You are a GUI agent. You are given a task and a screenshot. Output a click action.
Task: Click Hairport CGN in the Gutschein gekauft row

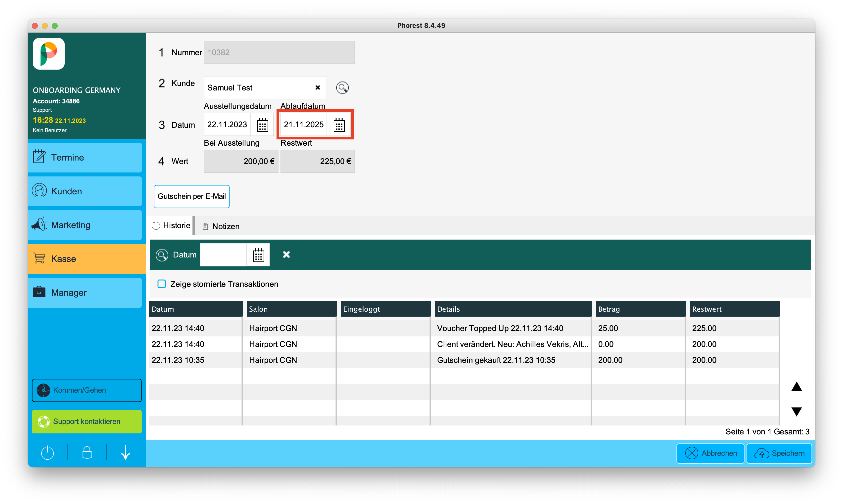click(273, 360)
